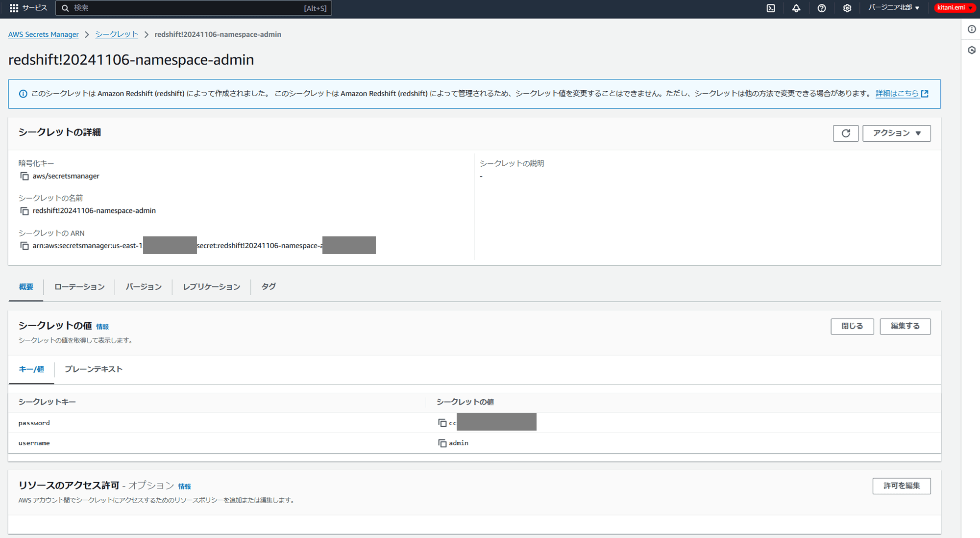Open the settings gear icon
Viewport: 980px width, 538px height.
click(847, 8)
